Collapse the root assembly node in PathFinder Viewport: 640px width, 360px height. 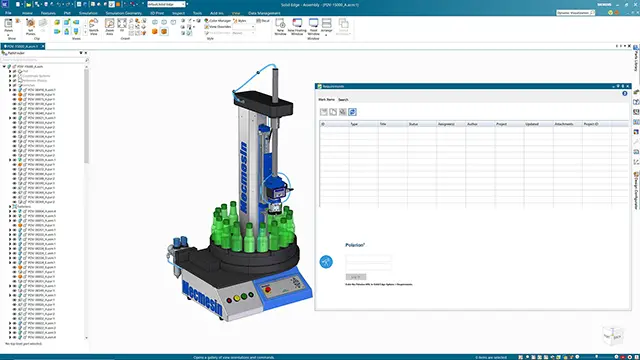pos(4,67)
